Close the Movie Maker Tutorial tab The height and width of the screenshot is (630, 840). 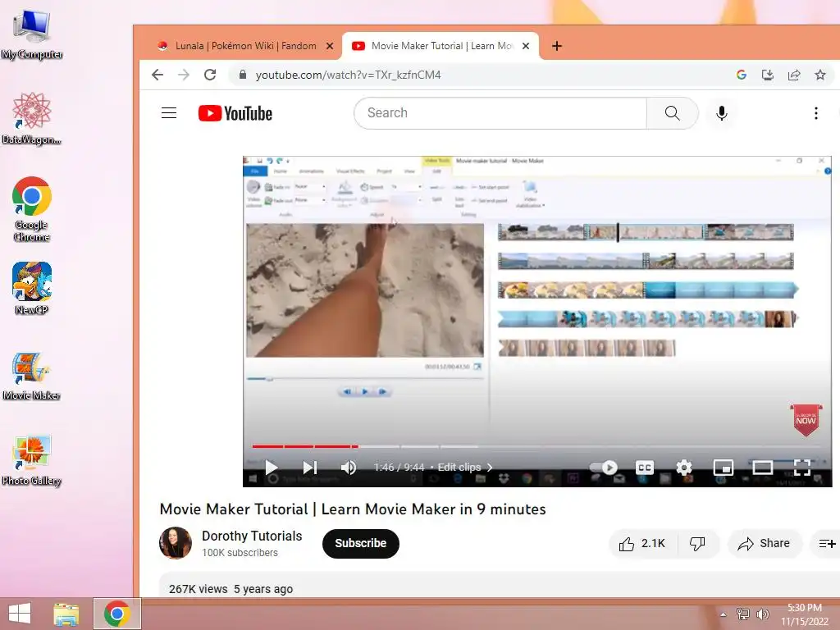(x=526, y=46)
